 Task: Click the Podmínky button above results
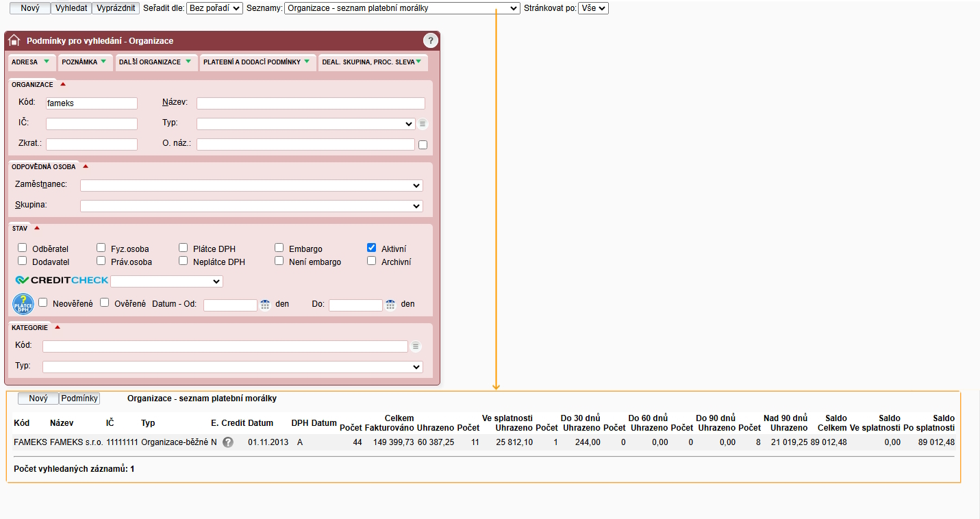tap(79, 398)
